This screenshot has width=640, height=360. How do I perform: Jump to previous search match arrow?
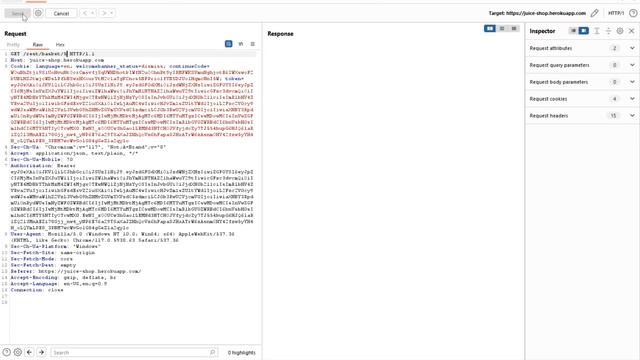point(29,352)
